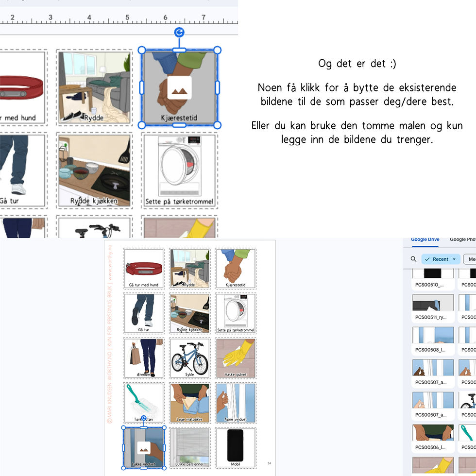Image resolution: width=476 pixels, height=476 pixels.
Task: Click the rotation handle above the Kjærestetid image
Action: click(x=179, y=32)
